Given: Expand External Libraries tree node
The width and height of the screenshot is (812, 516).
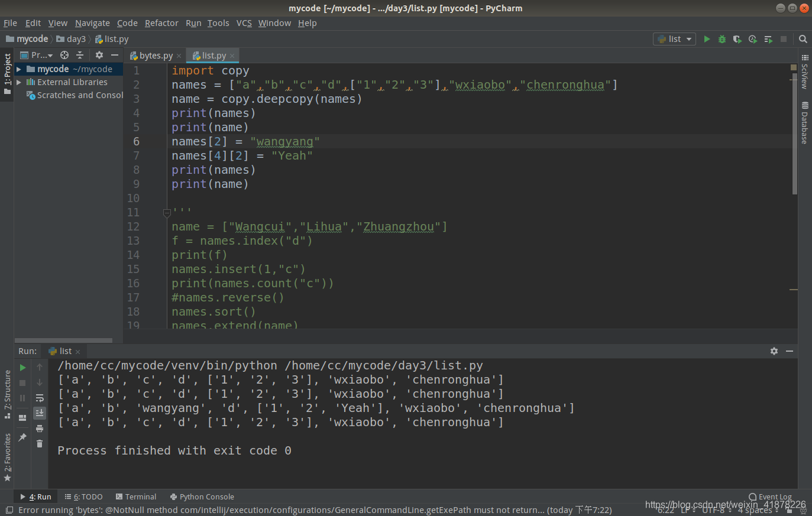Looking at the screenshot, I should 19,82.
